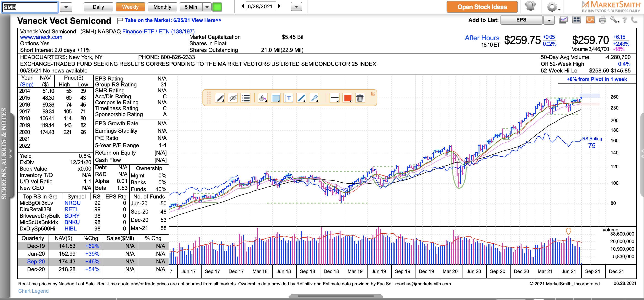Screen dimensions: 644x300
Task: Hide annotations with the eye toggle
Action: click(232, 98)
